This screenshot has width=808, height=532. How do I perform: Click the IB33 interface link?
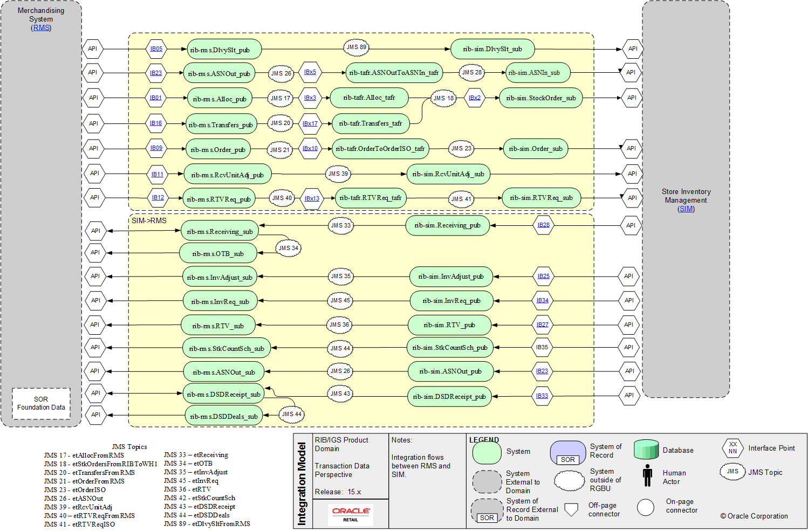coord(542,396)
